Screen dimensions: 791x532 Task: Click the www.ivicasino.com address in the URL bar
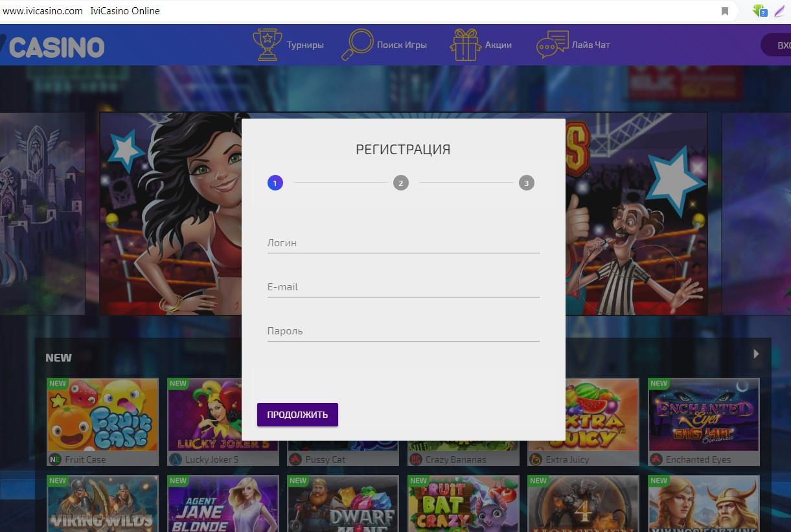(x=43, y=11)
